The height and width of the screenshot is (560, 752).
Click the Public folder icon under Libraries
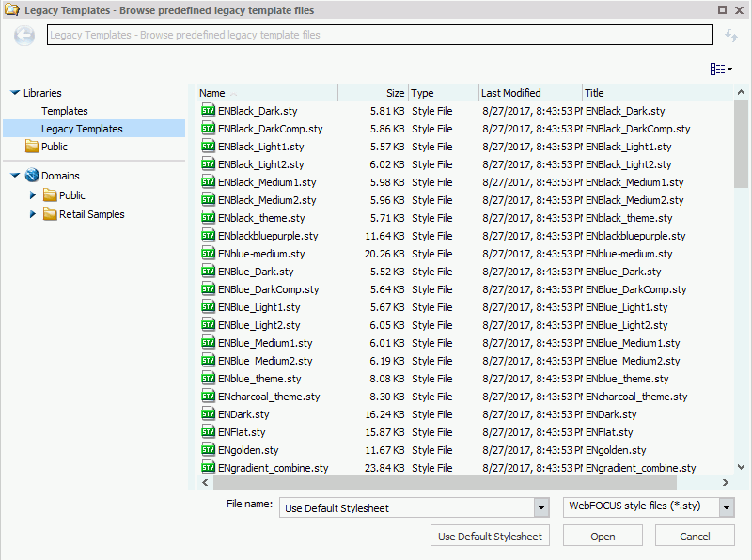(32, 147)
